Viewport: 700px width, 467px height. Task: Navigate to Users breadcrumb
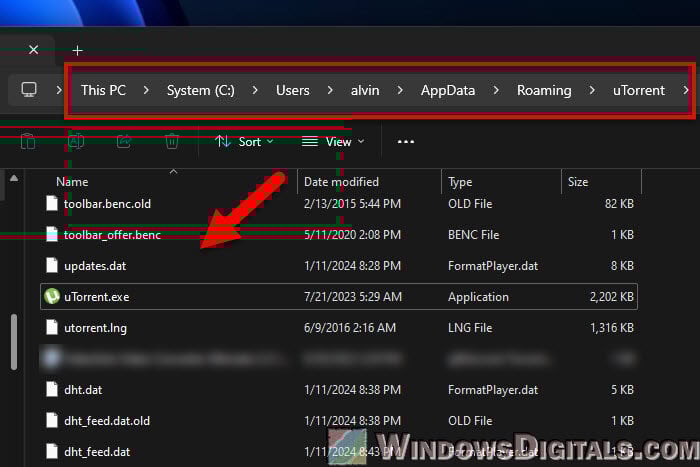click(x=292, y=90)
